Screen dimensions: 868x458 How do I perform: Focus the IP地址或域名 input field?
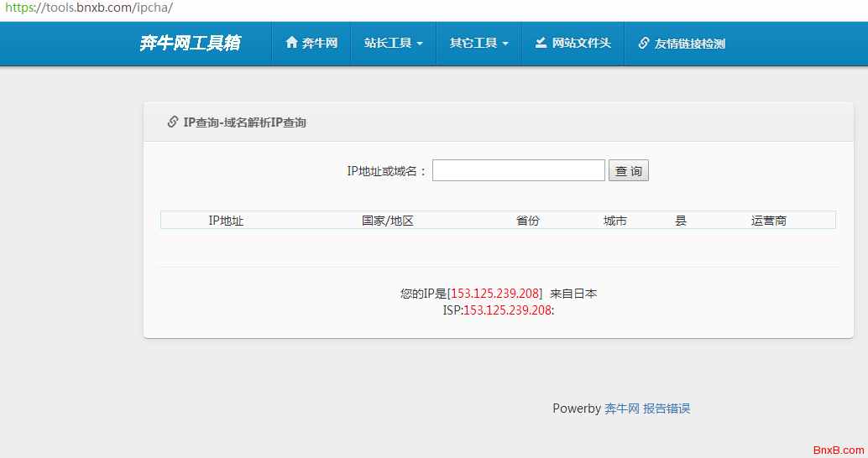[518, 170]
